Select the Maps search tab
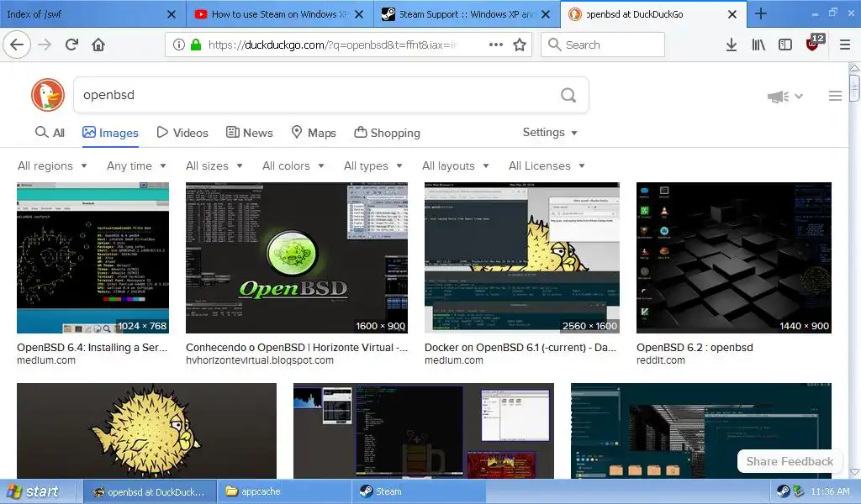 pos(314,133)
